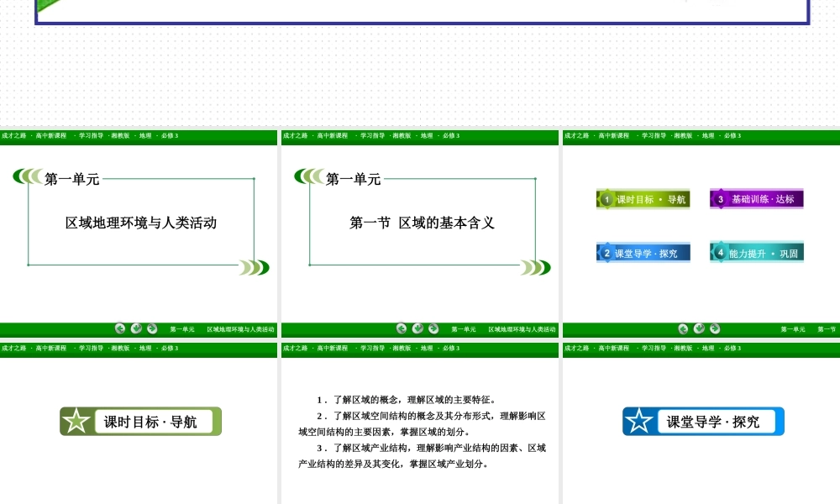840x504 pixels.
Task: Click the back arrow icon on second slide
Action: coord(402,328)
